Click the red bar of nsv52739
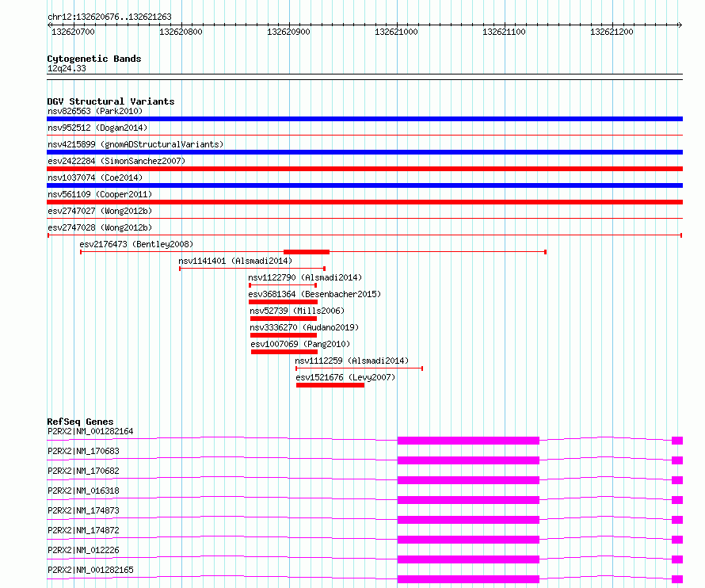Image resolution: width=705 pixels, height=588 pixels. pyautogui.click(x=284, y=319)
